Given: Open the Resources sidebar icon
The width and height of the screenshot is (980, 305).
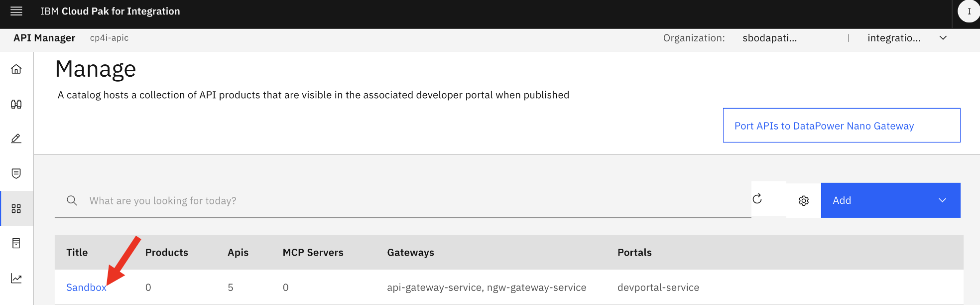Looking at the screenshot, I should point(16,243).
